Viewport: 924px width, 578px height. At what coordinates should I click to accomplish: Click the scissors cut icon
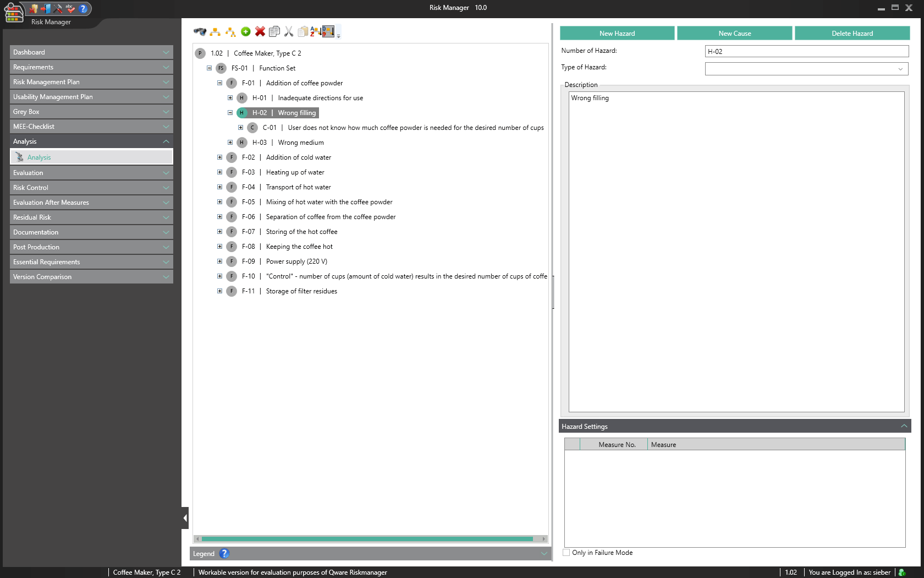pos(289,31)
